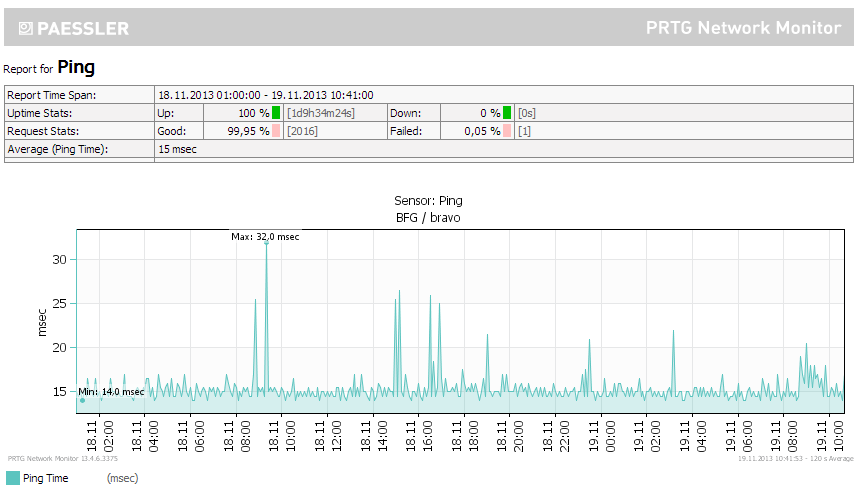
Task: Click the Min: 14,0 msec marker label
Action: (111, 392)
